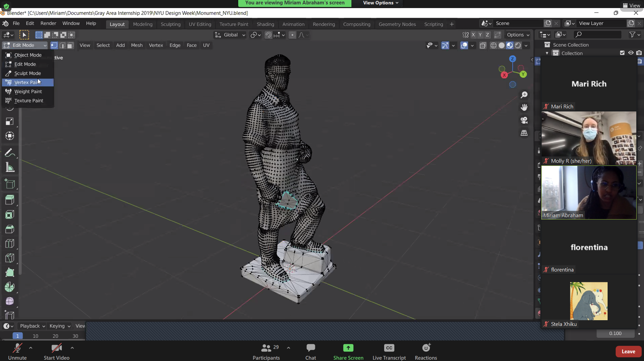Click frame 1 marker on timeline

tap(17, 336)
